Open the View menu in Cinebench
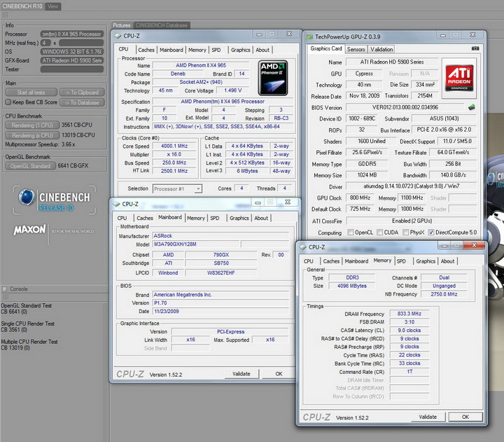Viewport: 504px width, 442px height. click(x=53, y=6)
